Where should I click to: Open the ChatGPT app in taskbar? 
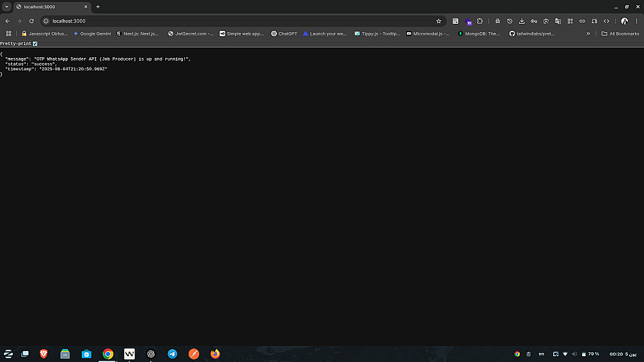pos(151,354)
